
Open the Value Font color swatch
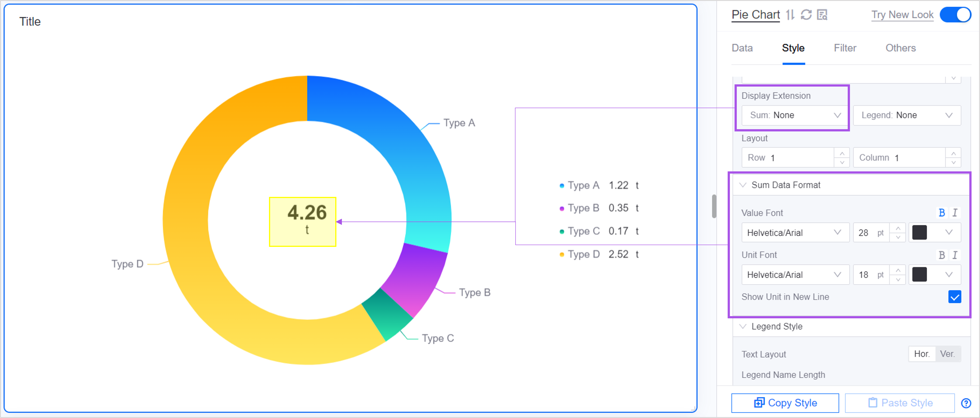(x=920, y=233)
